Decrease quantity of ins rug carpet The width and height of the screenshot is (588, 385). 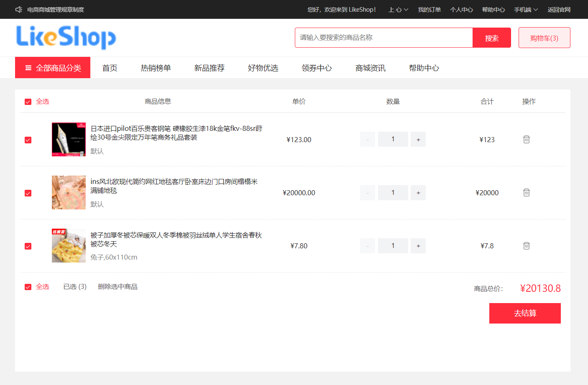coord(368,192)
